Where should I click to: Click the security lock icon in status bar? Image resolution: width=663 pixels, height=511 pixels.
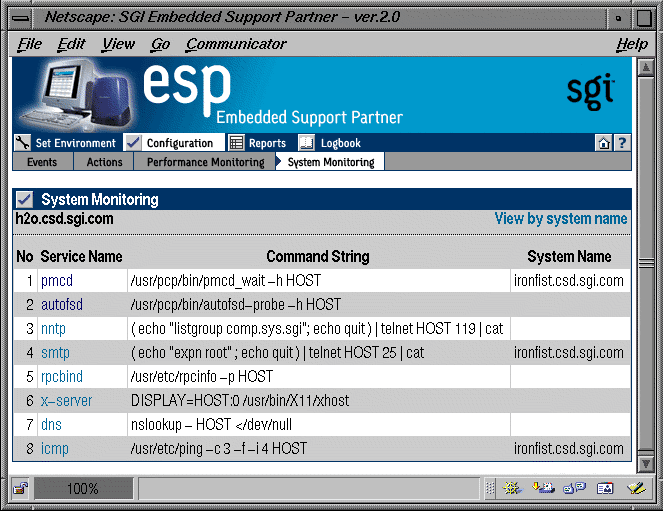[20, 489]
